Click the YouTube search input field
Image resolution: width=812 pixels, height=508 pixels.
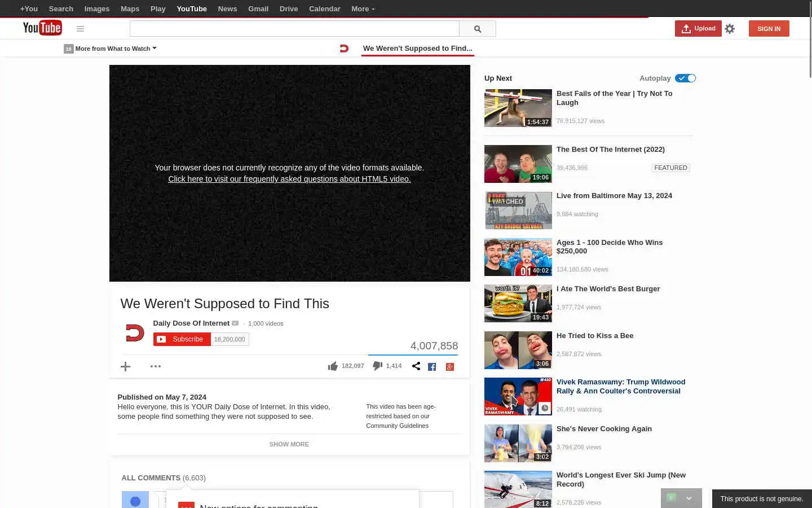(x=294, y=29)
